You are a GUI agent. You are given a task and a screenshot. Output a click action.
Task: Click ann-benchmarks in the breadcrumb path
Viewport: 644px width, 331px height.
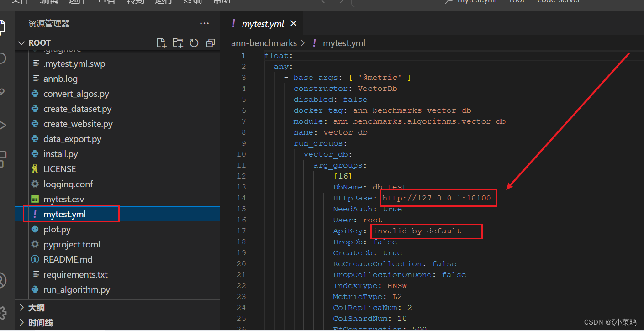click(264, 43)
